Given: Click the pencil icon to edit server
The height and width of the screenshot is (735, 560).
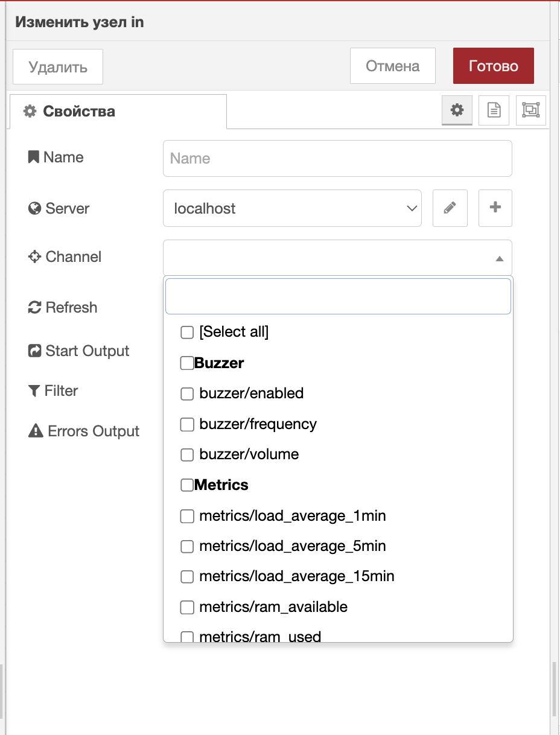Looking at the screenshot, I should (x=450, y=208).
